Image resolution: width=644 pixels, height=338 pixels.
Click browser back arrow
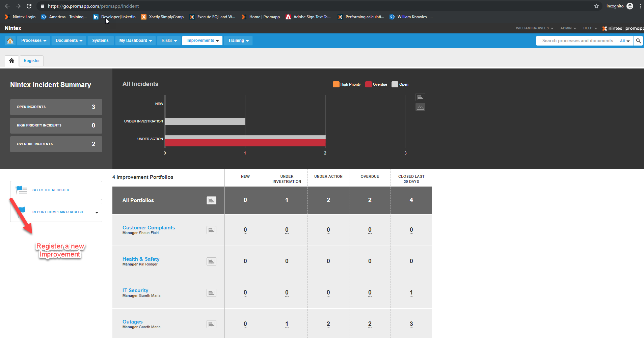[x=7, y=6]
